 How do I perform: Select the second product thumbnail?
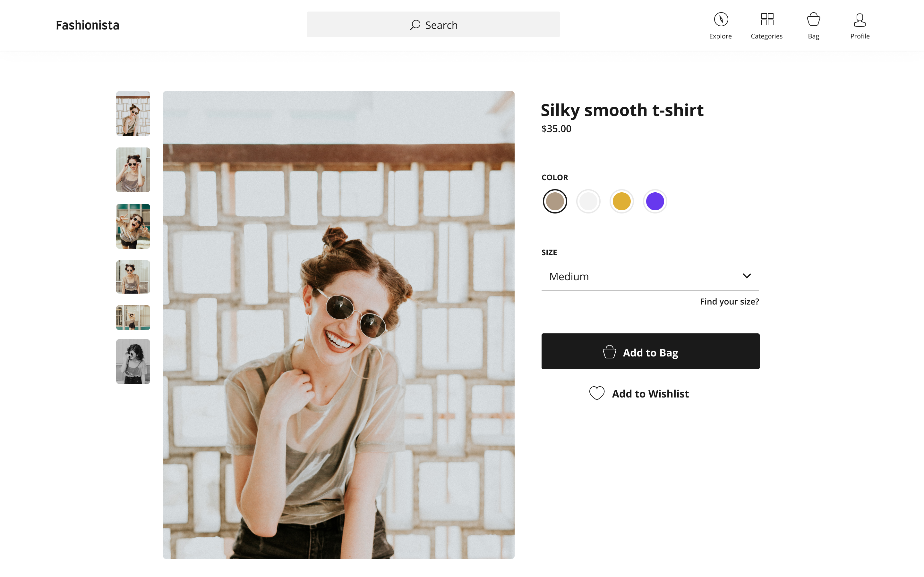tap(133, 170)
